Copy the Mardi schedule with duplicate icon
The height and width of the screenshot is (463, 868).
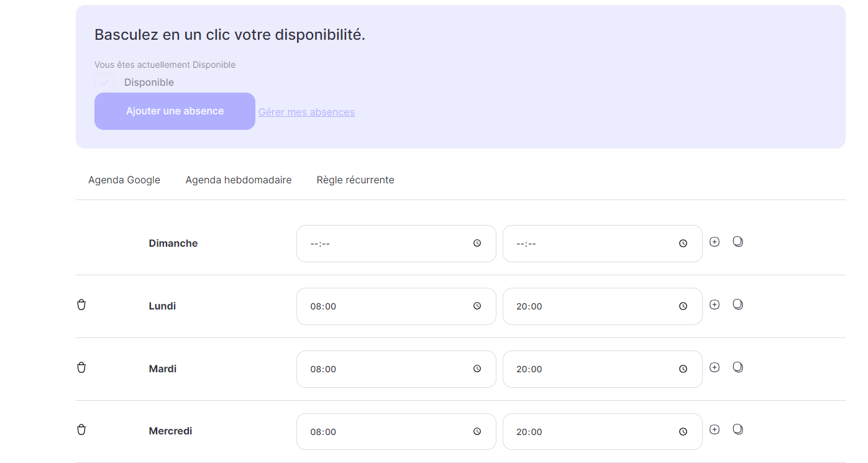pyautogui.click(x=738, y=367)
